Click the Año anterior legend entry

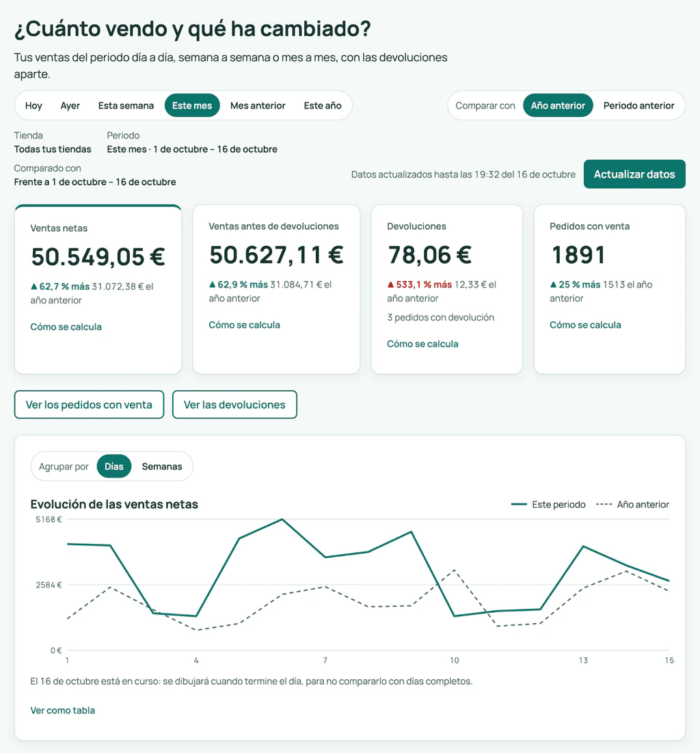[x=632, y=505]
